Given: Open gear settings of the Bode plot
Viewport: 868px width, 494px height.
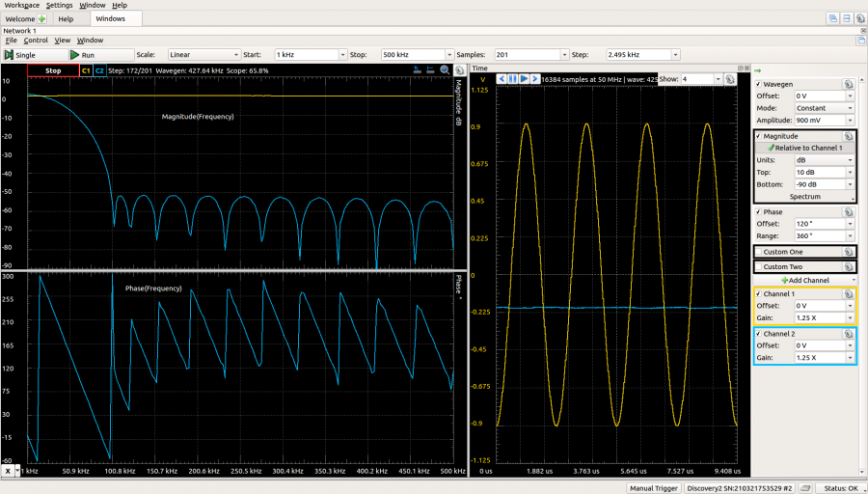Looking at the screenshot, I should [x=459, y=69].
